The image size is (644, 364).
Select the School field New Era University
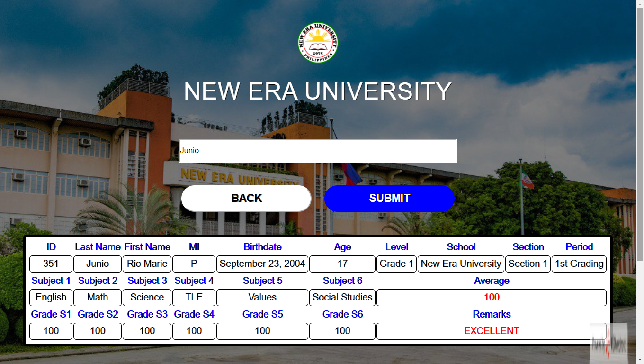[x=461, y=264]
